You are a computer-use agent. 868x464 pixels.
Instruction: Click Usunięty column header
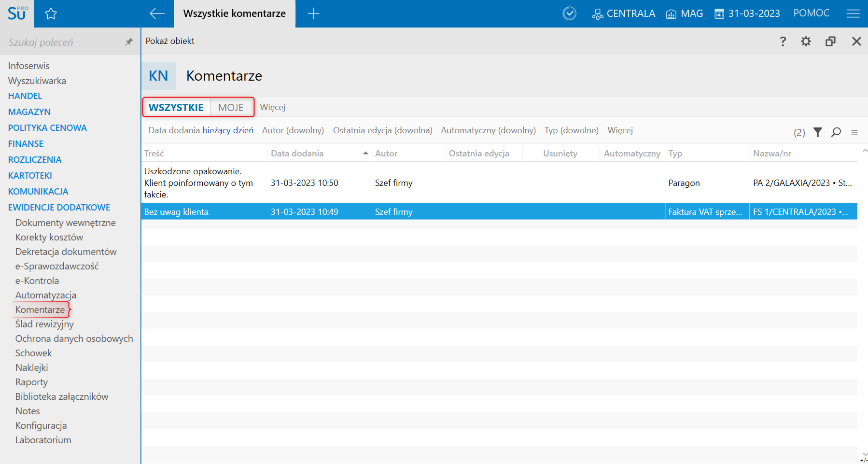(x=560, y=153)
